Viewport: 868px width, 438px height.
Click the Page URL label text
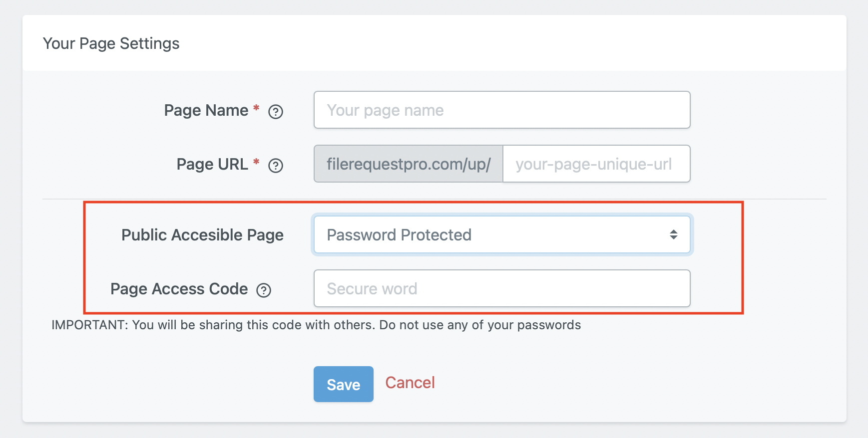coord(212,164)
